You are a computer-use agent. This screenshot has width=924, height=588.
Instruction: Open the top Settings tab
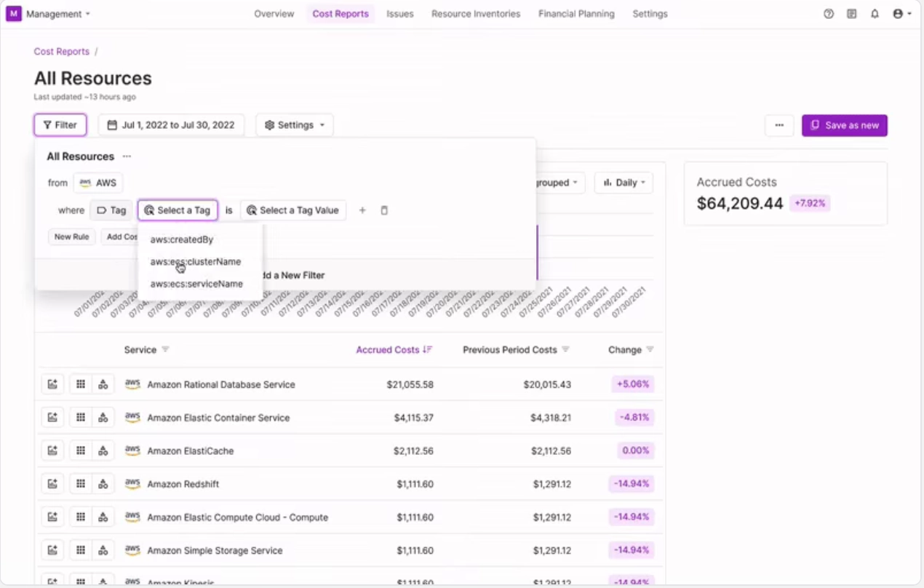(x=650, y=14)
